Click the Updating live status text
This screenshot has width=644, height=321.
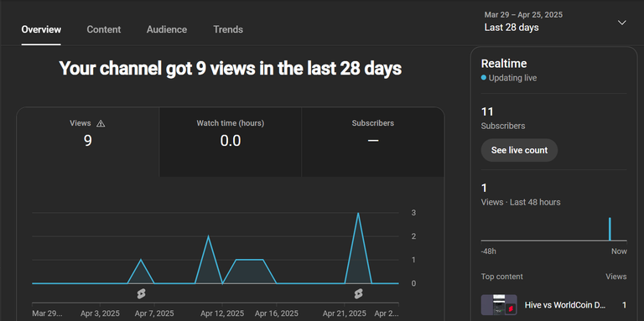(512, 78)
